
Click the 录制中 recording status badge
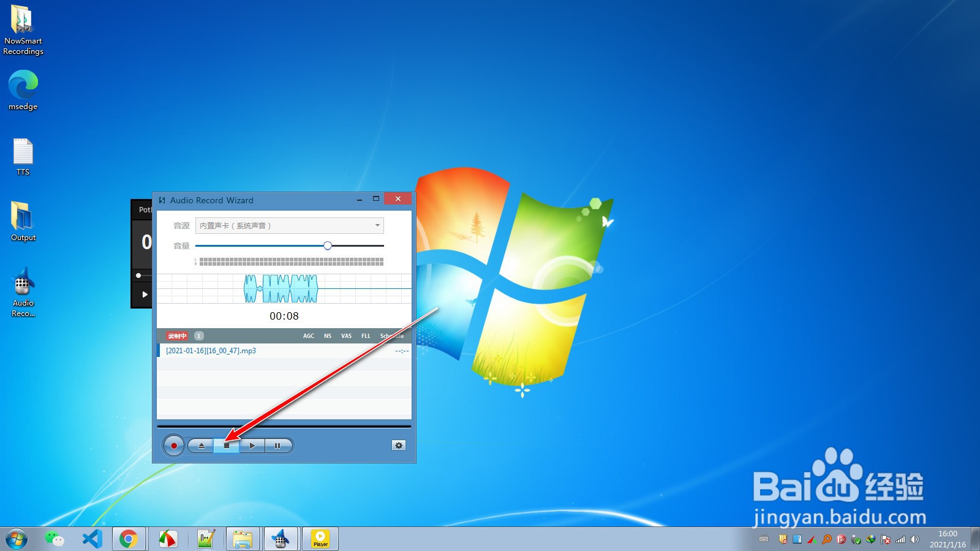tap(177, 336)
